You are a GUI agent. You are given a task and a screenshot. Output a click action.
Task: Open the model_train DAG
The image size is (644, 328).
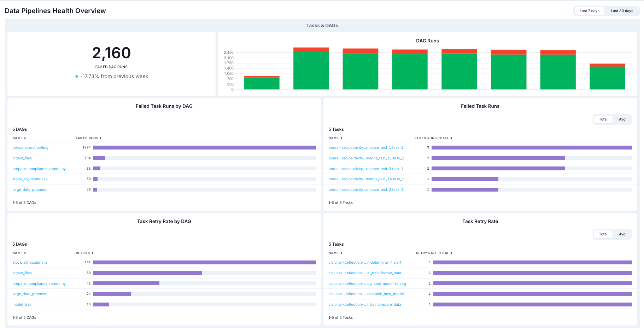point(22,304)
